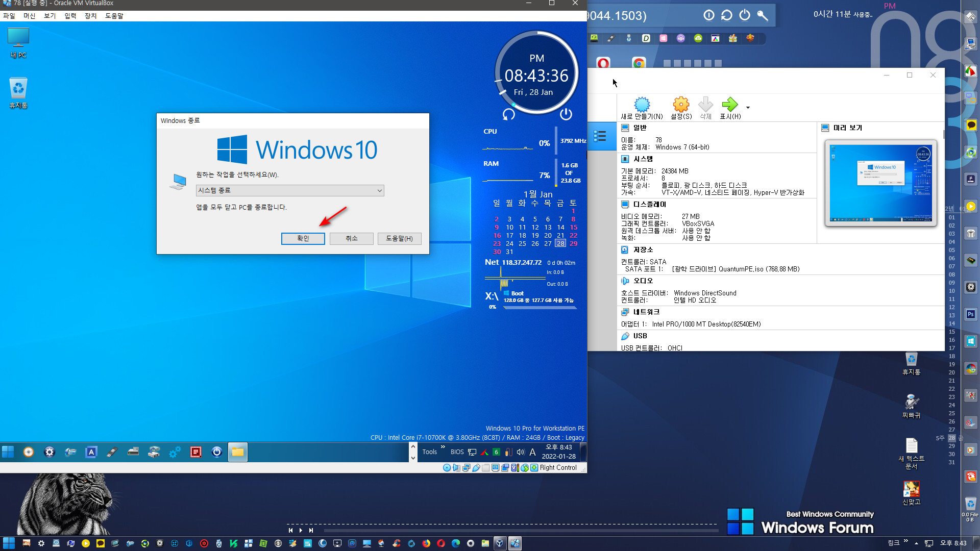Click the 저장소 section header in VM details

click(643, 250)
